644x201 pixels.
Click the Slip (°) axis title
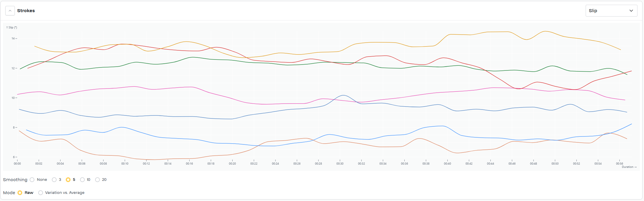tap(12, 28)
